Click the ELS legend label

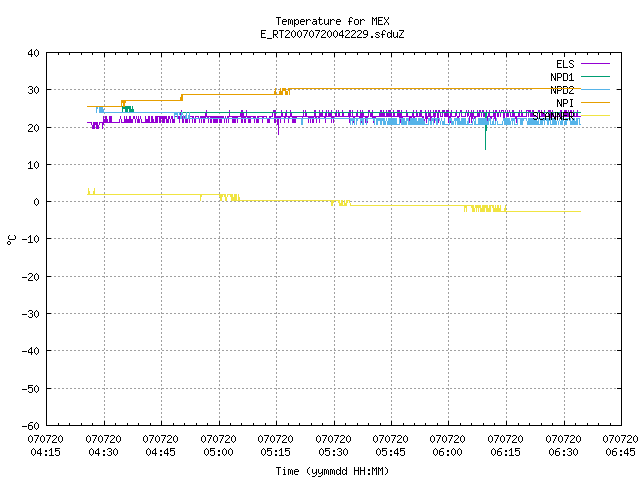(x=565, y=64)
